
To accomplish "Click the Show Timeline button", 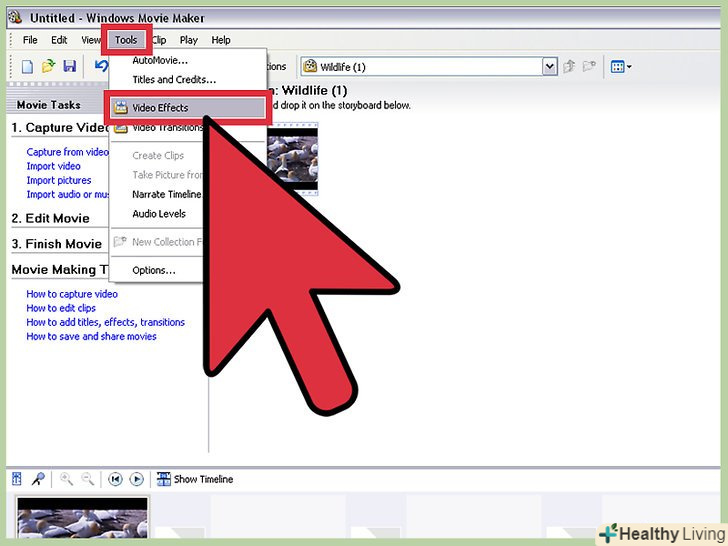I will click(195, 479).
